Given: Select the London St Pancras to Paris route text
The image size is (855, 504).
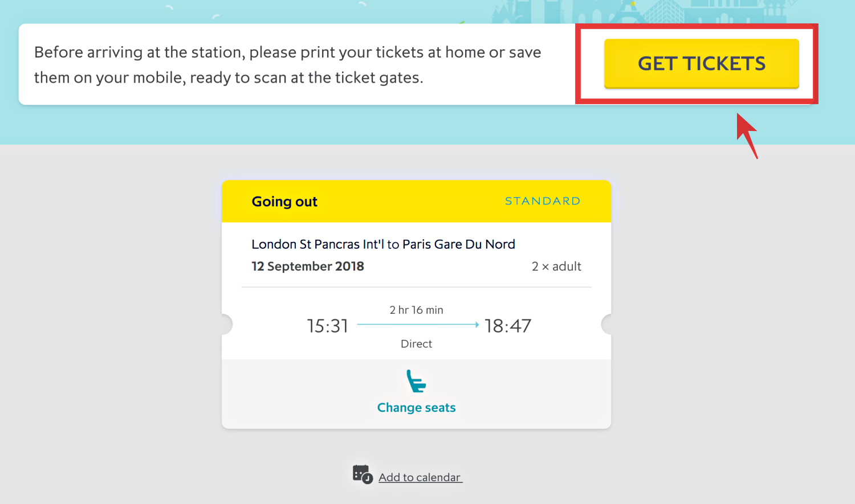Looking at the screenshot, I should pos(383,244).
